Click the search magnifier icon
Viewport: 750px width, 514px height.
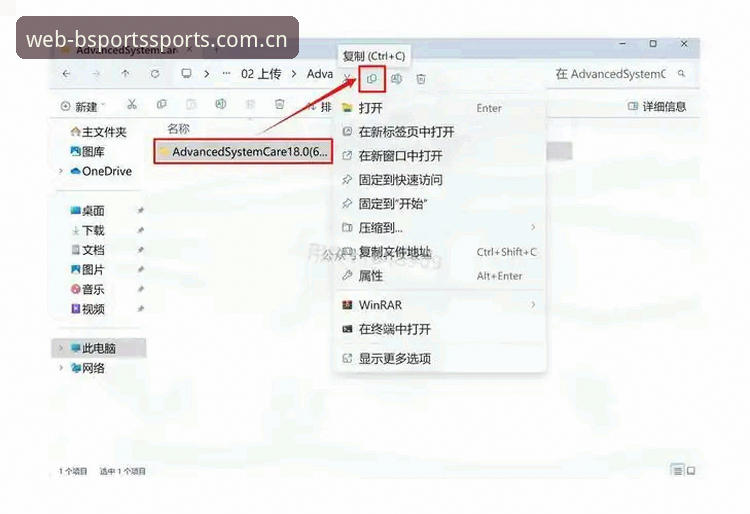682,74
